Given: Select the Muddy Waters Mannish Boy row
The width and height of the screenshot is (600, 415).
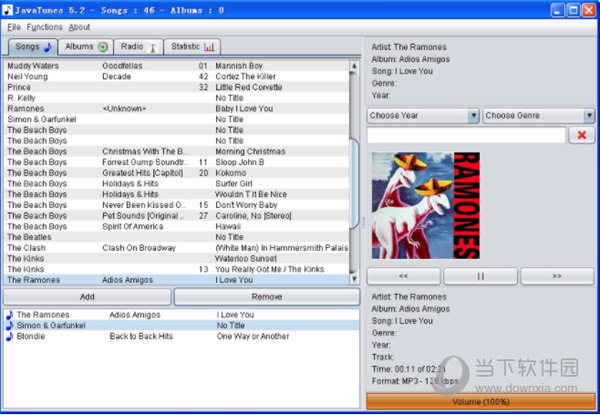Looking at the screenshot, I should click(176, 66).
